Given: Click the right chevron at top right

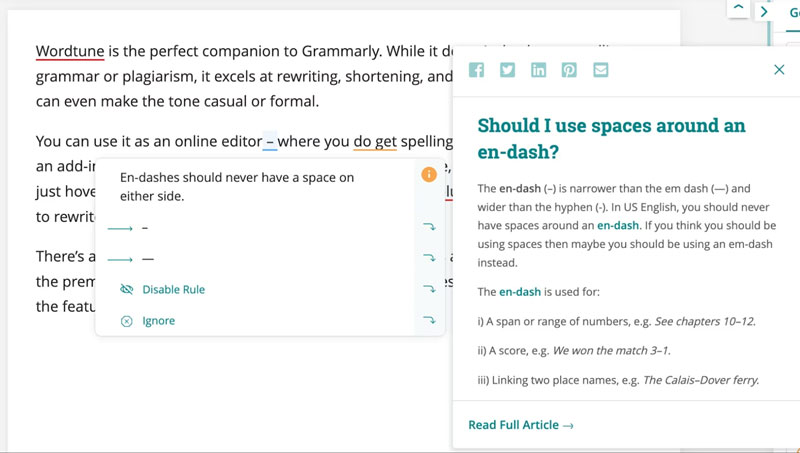Looking at the screenshot, I should pyautogui.click(x=764, y=11).
